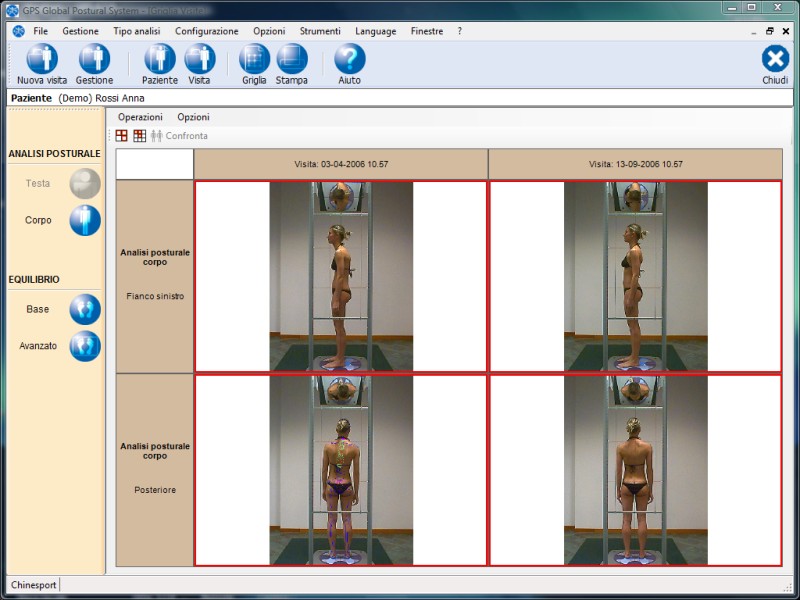Viewport: 800px width, 600px height.
Task: Select Base equilibrium icon
Action: coord(85,310)
